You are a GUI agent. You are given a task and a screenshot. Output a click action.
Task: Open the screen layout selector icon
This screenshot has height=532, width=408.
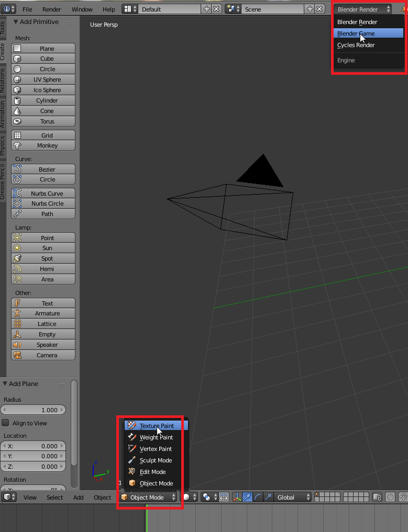pos(130,9)
